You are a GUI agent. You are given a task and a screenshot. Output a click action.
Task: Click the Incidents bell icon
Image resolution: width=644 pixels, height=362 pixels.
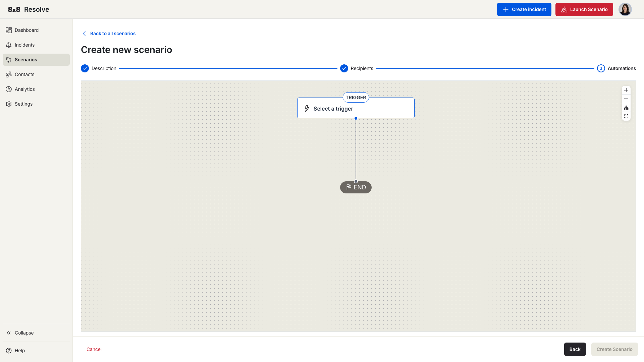click(x=9, y=45)
